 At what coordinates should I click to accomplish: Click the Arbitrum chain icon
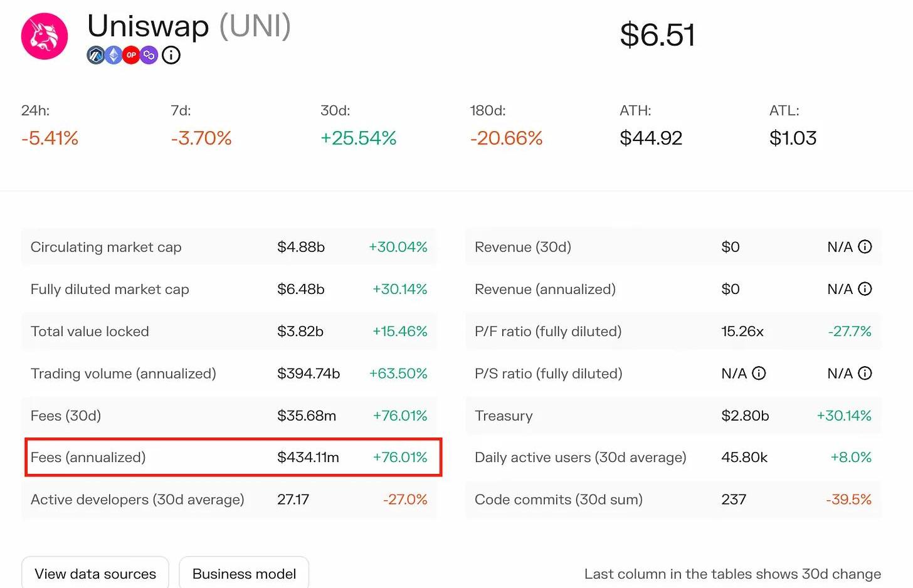click(x=95, y=55)
